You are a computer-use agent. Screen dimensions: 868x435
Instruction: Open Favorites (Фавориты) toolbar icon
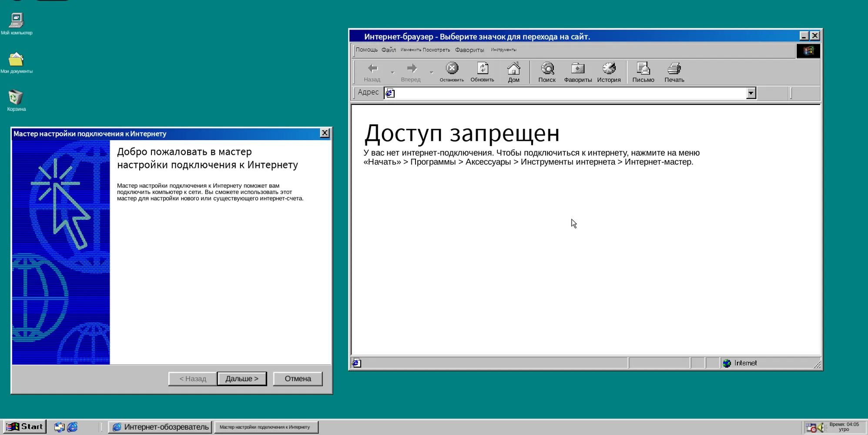tap(578, 72)
